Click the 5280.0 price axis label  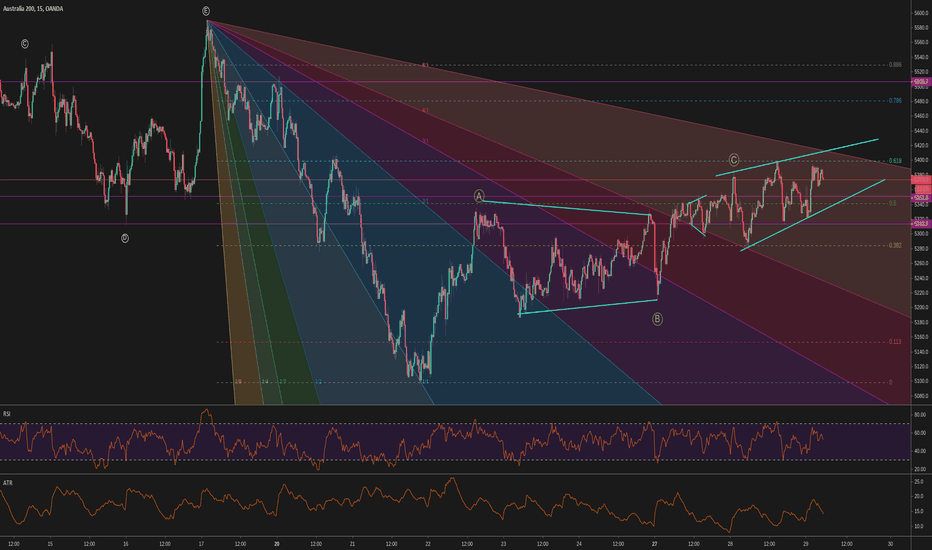click(x=921, y=249)
